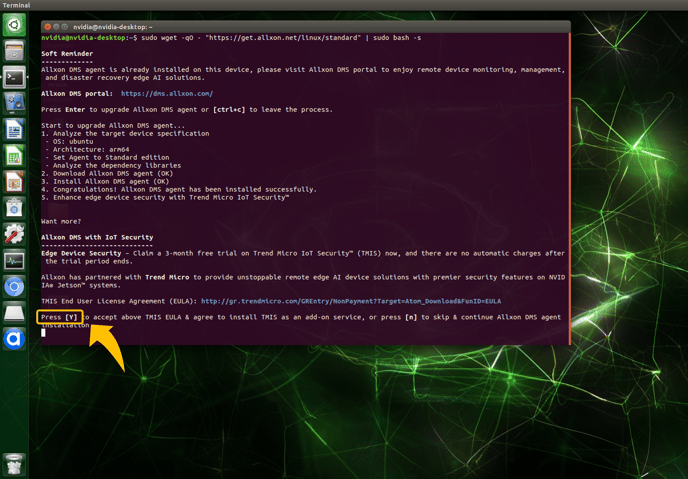Viewport: 688px width, 479px height.
Task: Click the 'Allxon DMS portal:' label
Action: [77, 93]
